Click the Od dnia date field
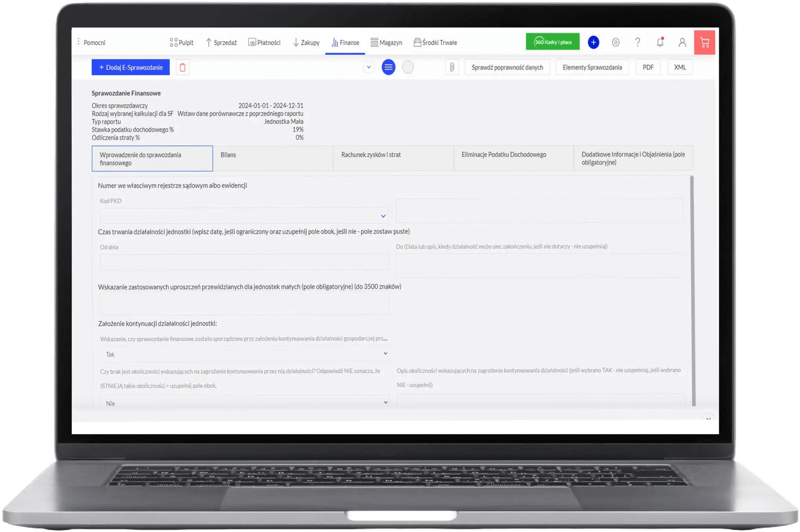Screen dimensions: 800x532 [x=244, y=262]
